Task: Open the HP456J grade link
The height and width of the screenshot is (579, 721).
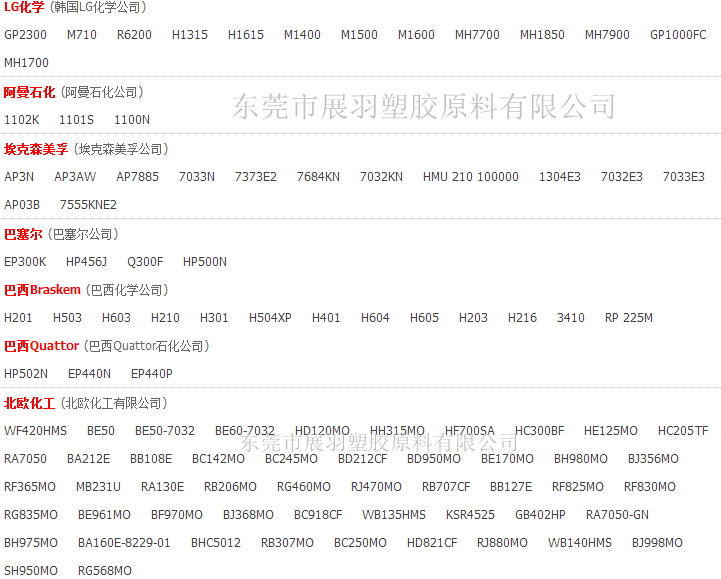Action: 86,262
